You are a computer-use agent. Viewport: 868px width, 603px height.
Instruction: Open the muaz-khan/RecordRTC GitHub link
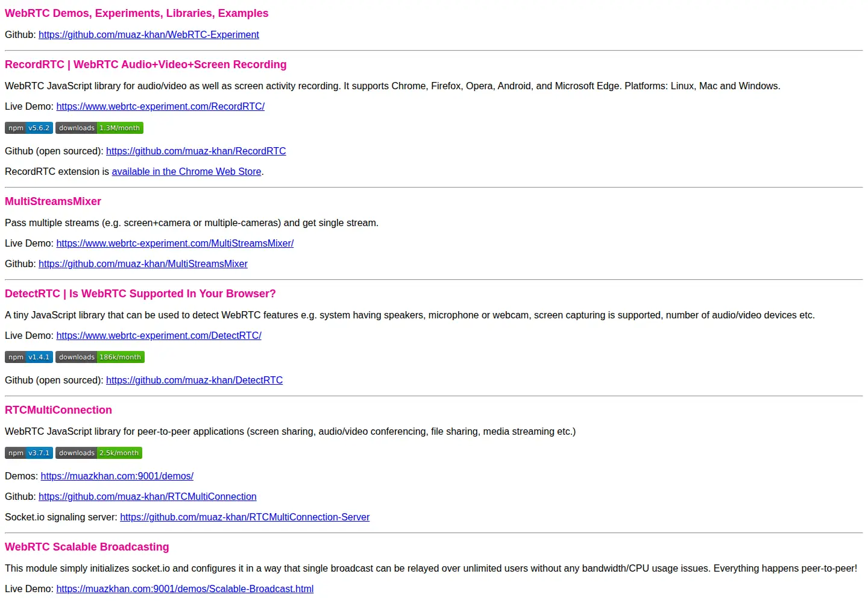point(196,151)
